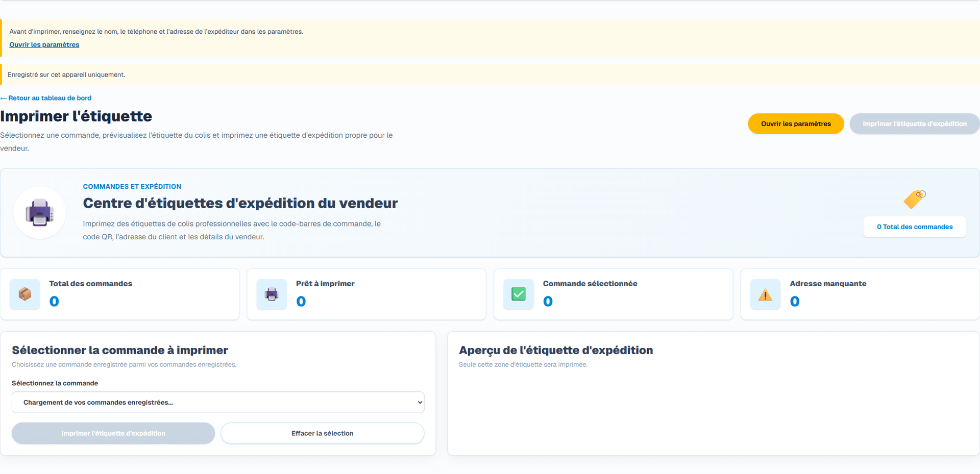Click the orange price tag icon
980x474 pixels.
[x=914, y=199]
